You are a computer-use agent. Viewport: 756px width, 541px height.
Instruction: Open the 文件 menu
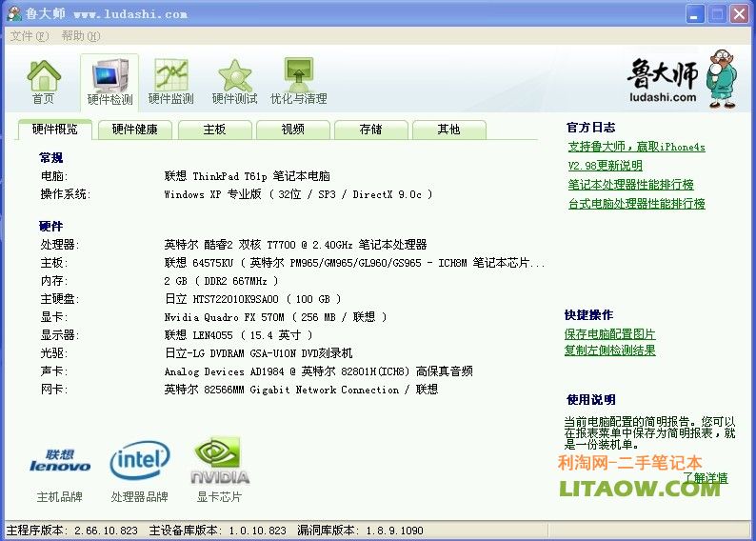(x=29, y=36)
